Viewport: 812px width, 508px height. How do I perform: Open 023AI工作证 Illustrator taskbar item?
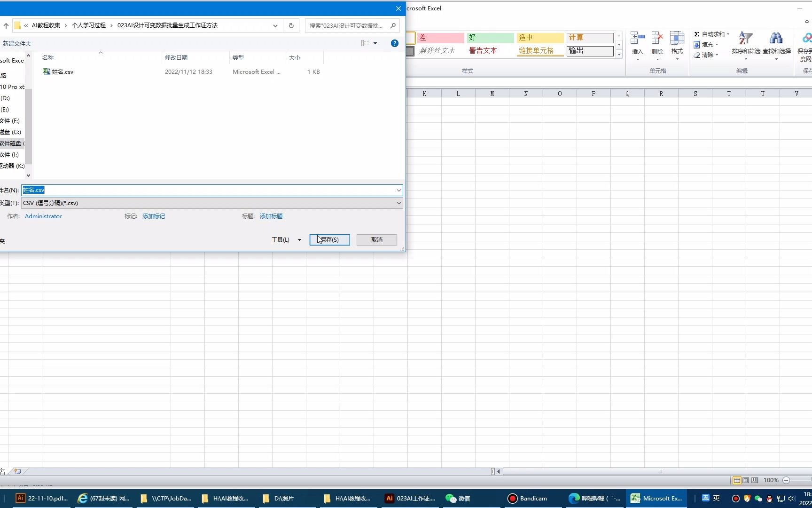(411, 499)
